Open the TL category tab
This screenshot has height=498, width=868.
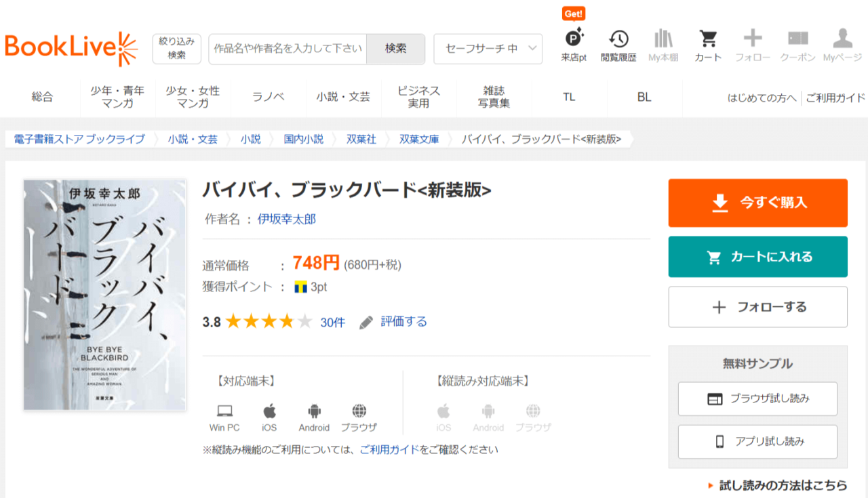pos(569,97)
